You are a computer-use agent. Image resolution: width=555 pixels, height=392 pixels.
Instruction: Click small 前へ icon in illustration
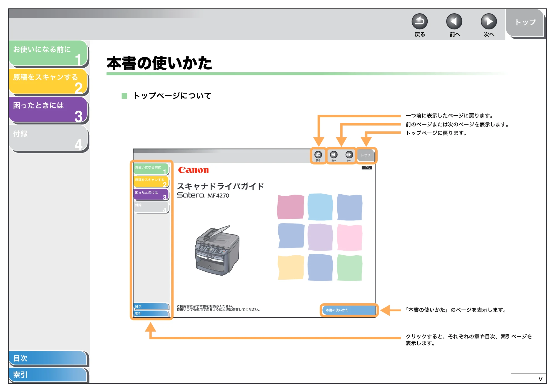click(334, 155)
